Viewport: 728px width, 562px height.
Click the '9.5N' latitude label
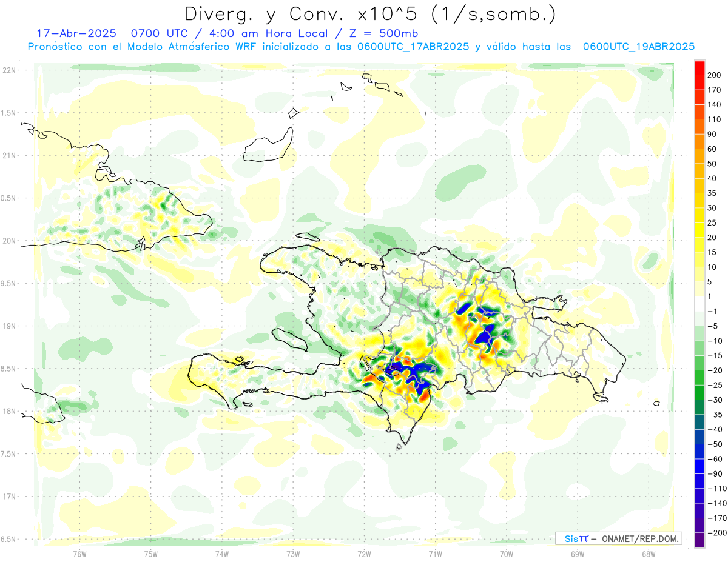[x=9, y=283]
